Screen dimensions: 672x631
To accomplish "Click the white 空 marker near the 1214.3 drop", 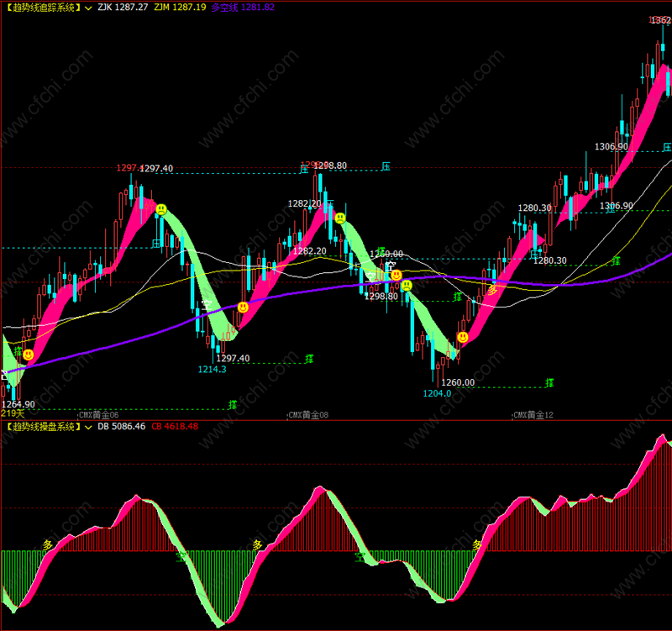I will (x=207, y=305).
